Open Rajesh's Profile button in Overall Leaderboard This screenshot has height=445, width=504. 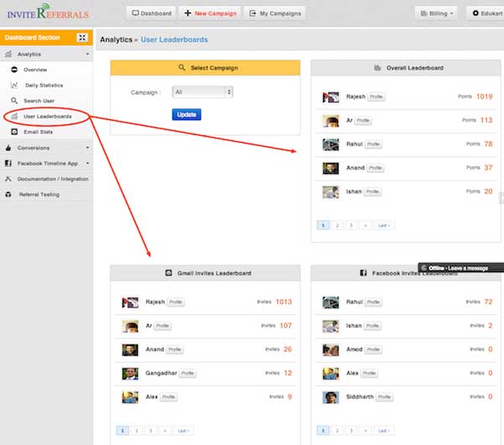376,97
